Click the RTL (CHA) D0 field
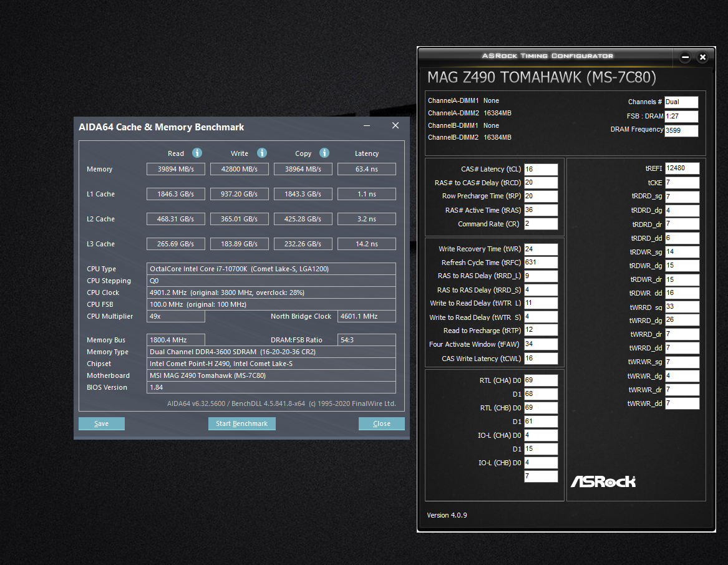 click(x=541, y=380)
